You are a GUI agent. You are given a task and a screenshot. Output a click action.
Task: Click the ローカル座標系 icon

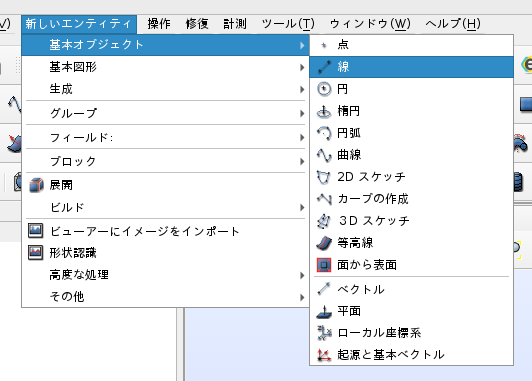pos(324,333)
